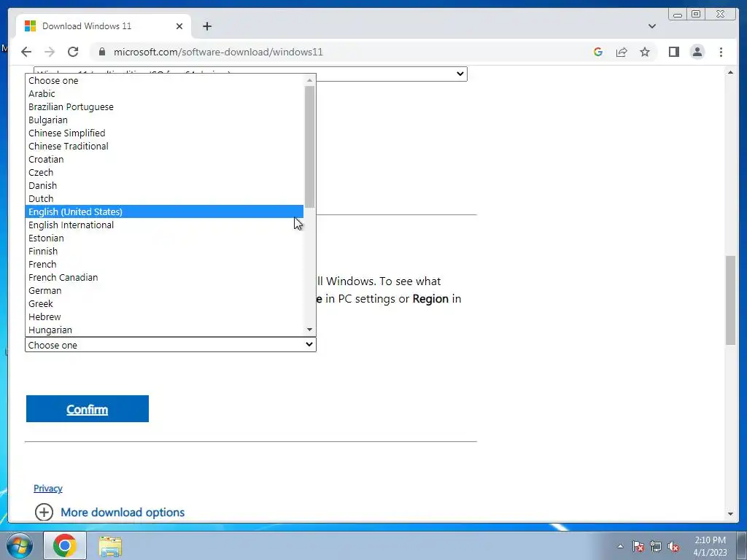
Task: Open the network tray icon
Action: coord(656,546)
